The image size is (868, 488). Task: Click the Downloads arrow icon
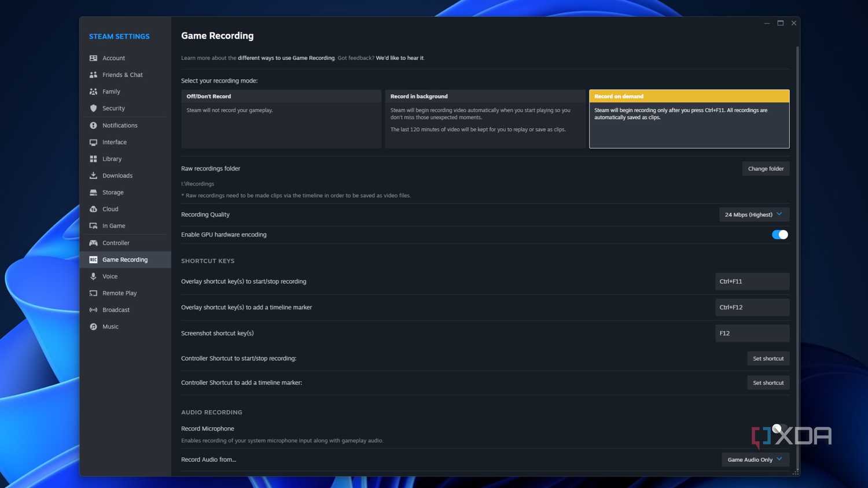[x=93, y=176]
